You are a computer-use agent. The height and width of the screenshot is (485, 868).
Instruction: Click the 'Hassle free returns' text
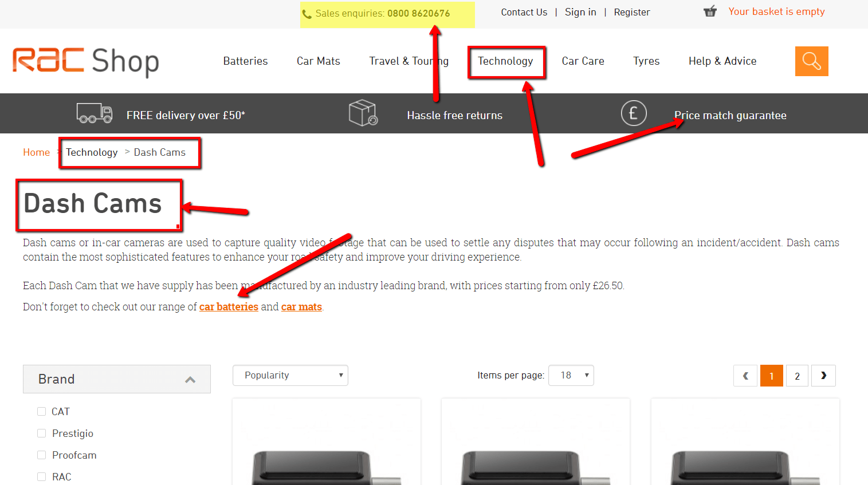pyautogui.click(x=455, y=115)
